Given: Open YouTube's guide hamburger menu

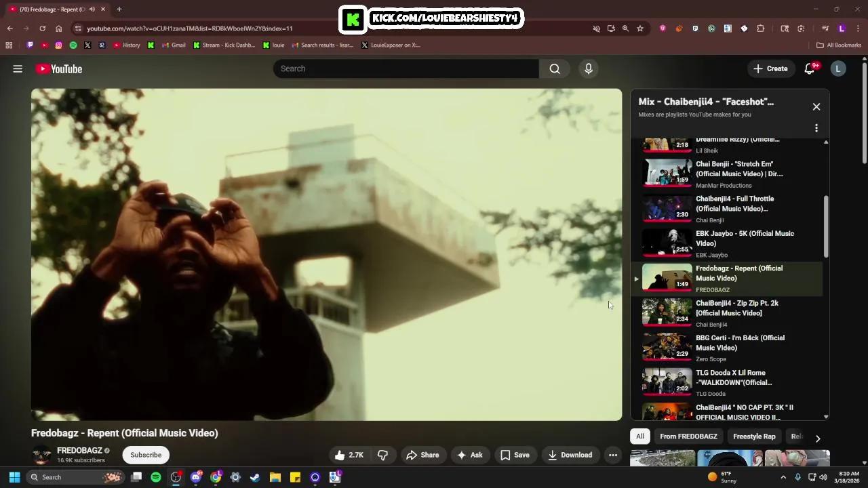Looking at the screenshot, I should (x=18, y=68).
